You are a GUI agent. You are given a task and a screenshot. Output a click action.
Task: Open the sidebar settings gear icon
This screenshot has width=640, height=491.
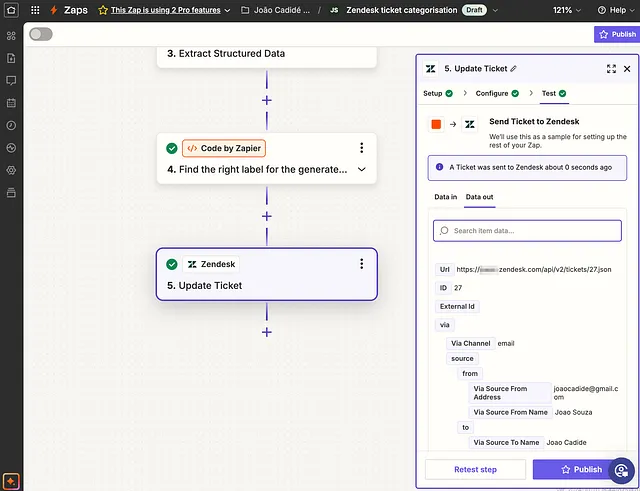point(11,170)
